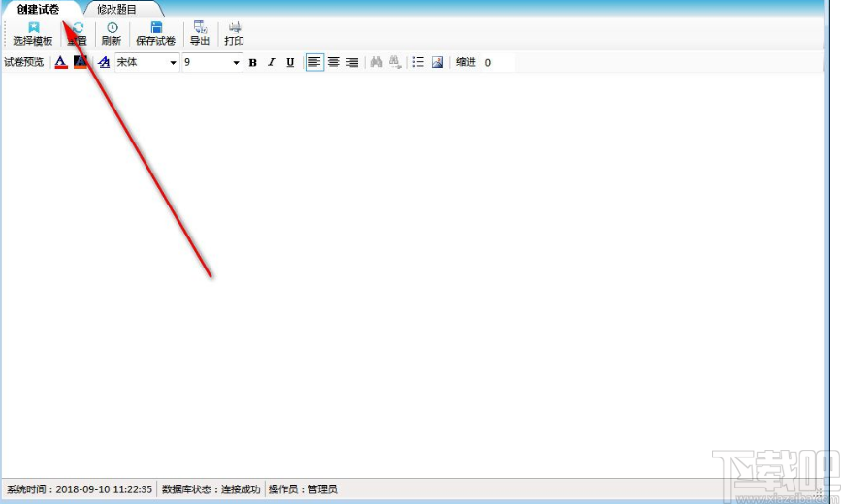The height and width of the screenshot is (504, 843).
Task: Toggle underline formatting
Action: (290, 62)
